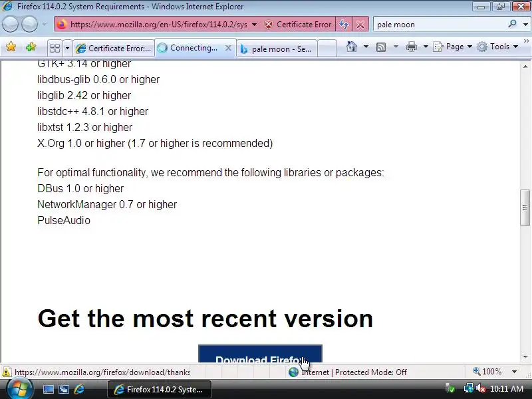Click the Back navigation button
The image size is (532, 399).
(10, 25)
